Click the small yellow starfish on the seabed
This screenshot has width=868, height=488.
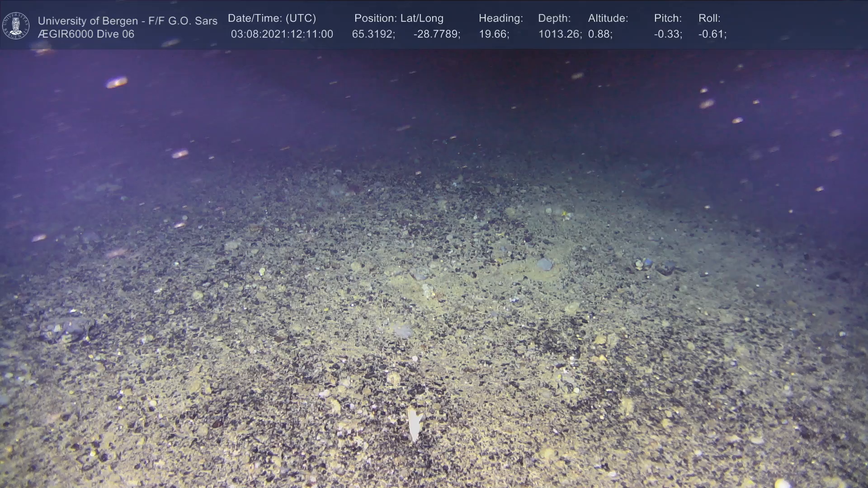coord(565,214)
